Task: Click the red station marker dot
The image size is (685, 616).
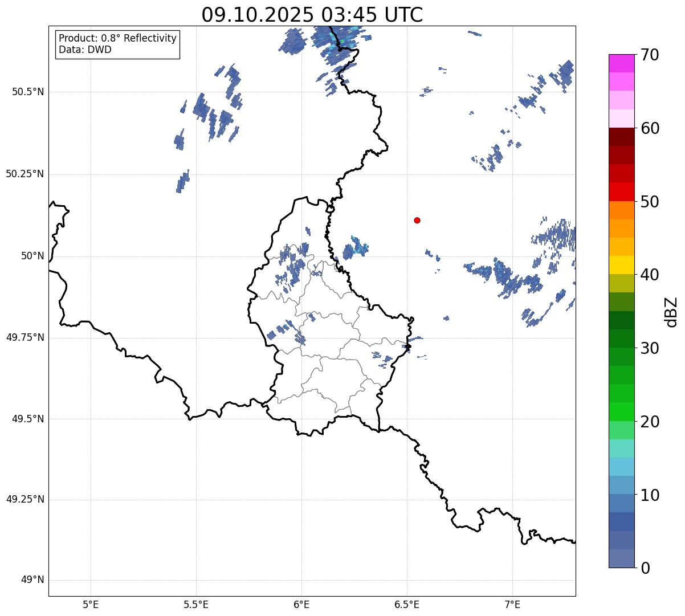Action: [x=417, y=220]
